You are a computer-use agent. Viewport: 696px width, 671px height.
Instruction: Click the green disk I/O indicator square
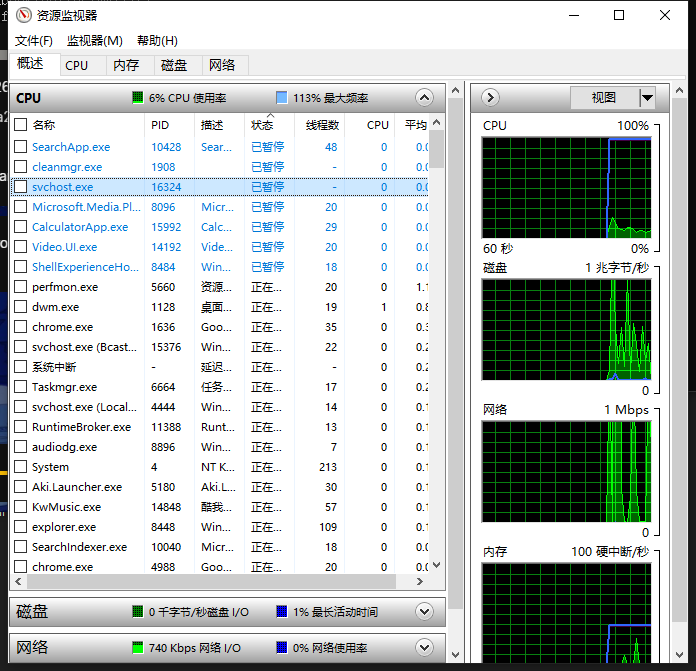click(138, 612)
